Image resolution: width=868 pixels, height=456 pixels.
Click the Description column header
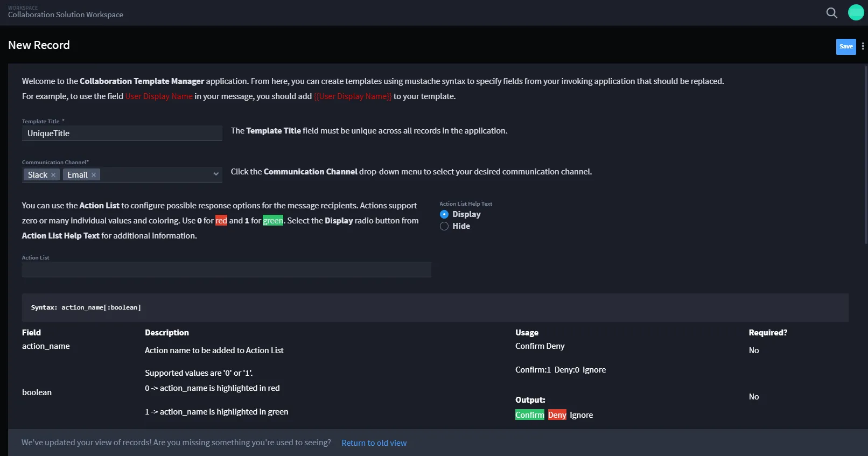pos(167,333)
